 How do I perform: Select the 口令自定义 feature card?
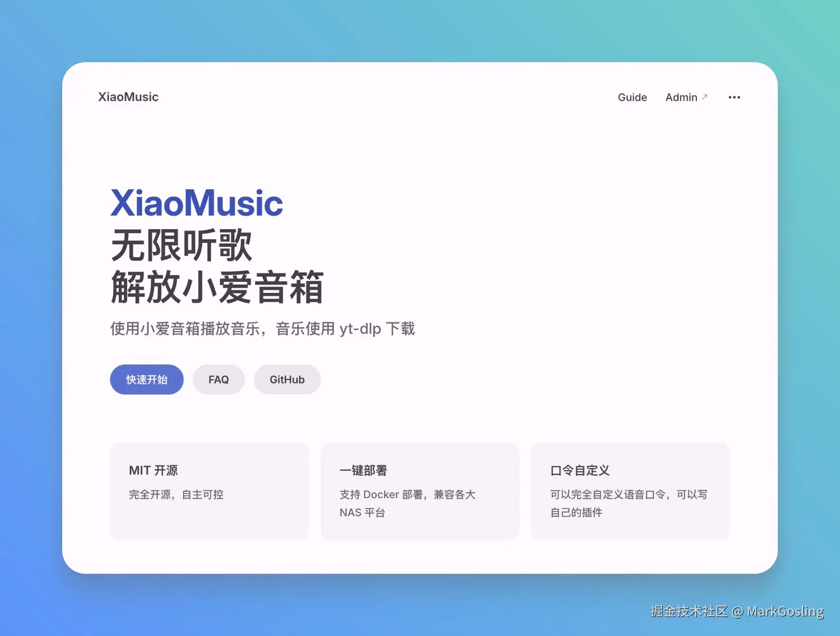click(630, 490)
